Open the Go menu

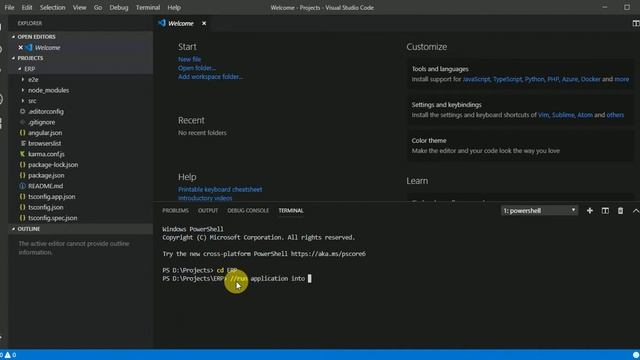pyautogui.click(x=98, y=7)
